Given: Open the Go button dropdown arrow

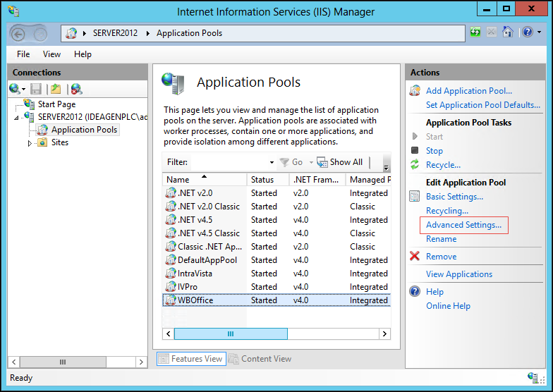Looking at the screenshot, I should click(311, 162).
